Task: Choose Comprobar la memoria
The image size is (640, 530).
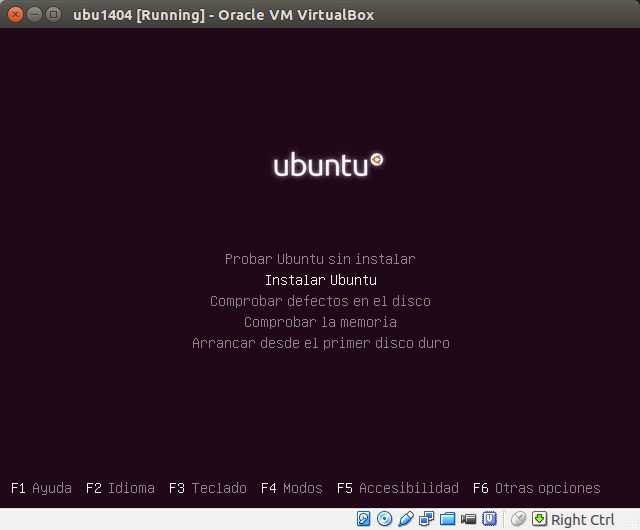Action: coord(320,322)
